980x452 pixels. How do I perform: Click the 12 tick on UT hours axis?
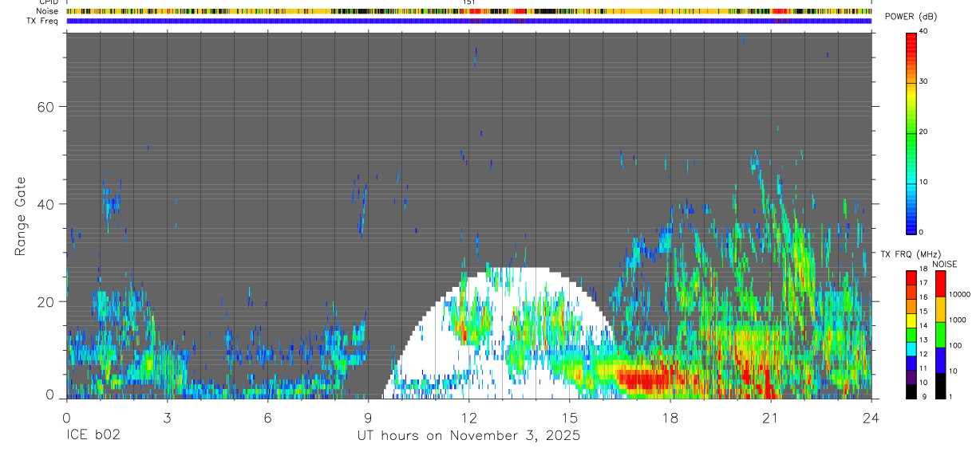coord(468,416)
